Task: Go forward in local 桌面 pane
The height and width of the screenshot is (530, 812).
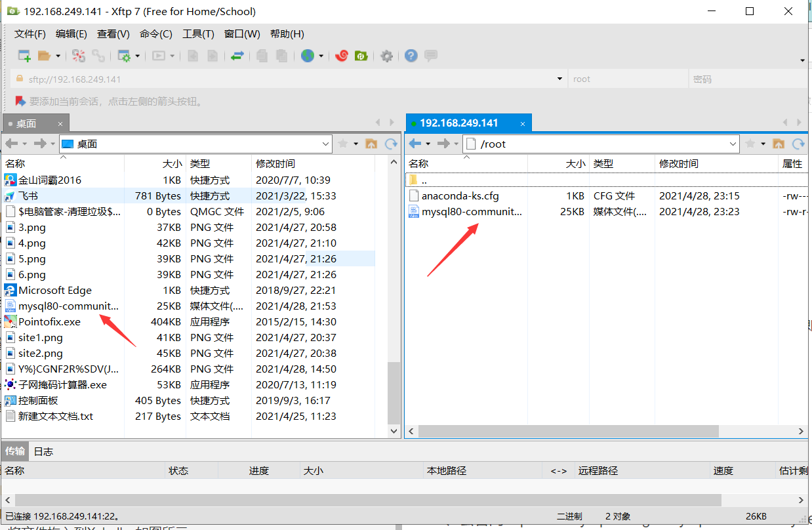Action: 41,144
